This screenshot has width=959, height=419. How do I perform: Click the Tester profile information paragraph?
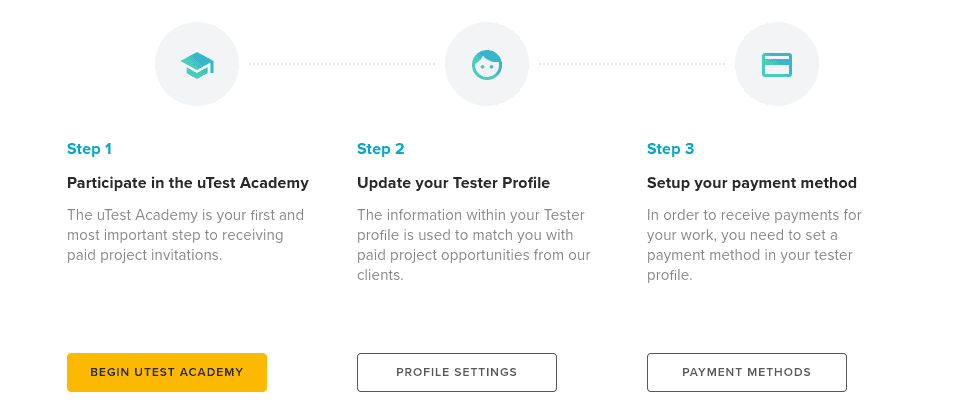click(473, 245)
